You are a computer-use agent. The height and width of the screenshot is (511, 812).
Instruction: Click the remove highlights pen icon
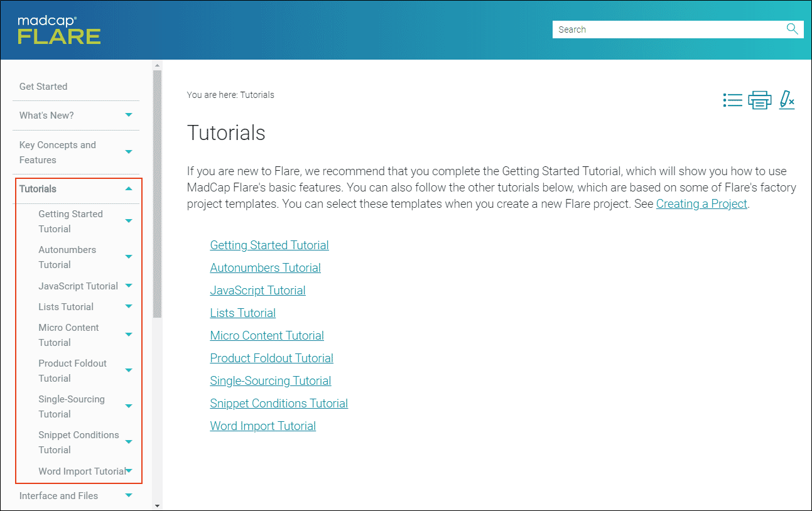coord(787,100)
